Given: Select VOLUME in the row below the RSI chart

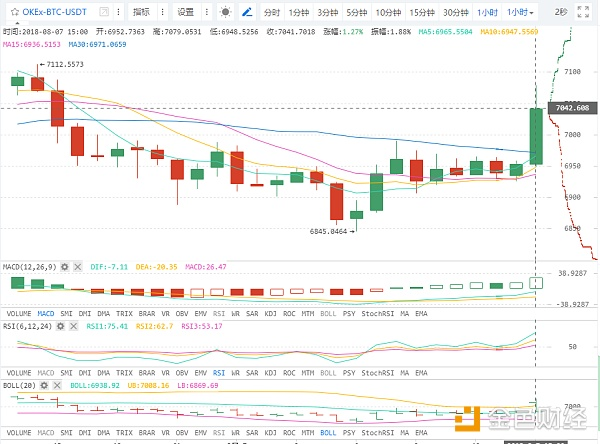Looking at the screenshot, I should [19, 373].
